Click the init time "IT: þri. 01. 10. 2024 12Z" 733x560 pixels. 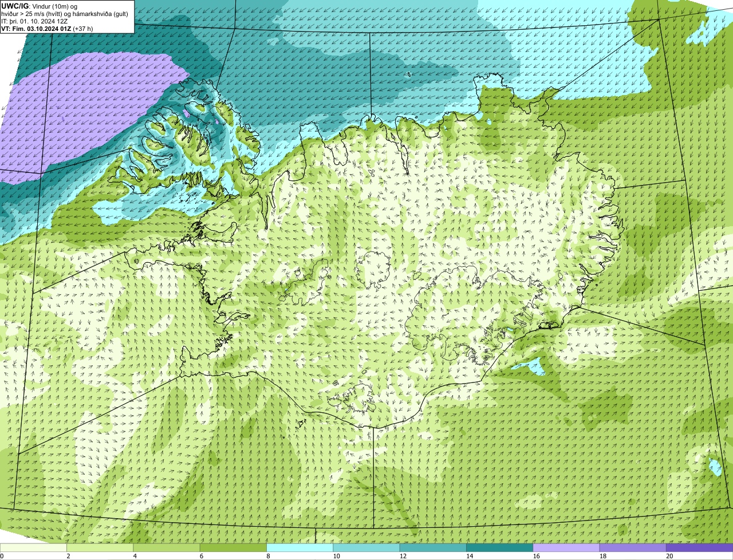tap(35, 21)
